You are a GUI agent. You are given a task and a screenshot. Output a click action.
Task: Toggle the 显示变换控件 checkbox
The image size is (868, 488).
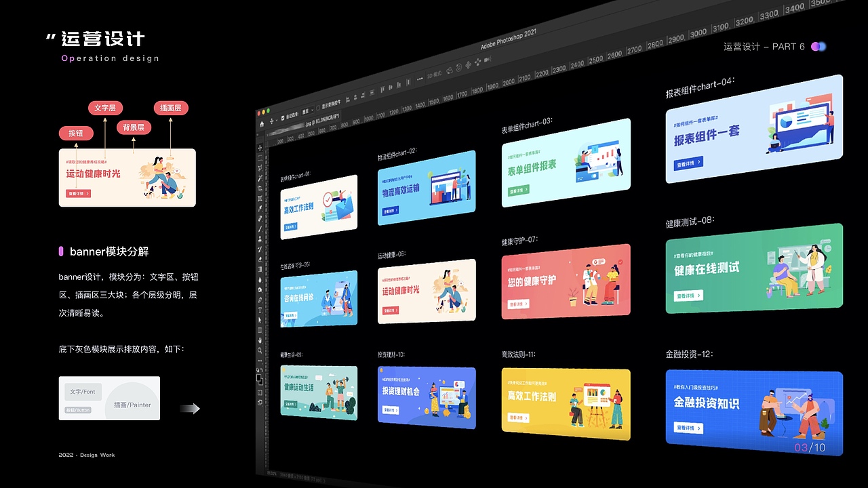coord(318,108)
